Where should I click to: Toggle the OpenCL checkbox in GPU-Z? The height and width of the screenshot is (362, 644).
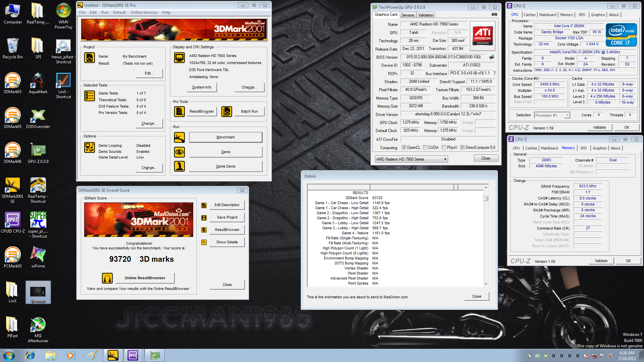404,147
